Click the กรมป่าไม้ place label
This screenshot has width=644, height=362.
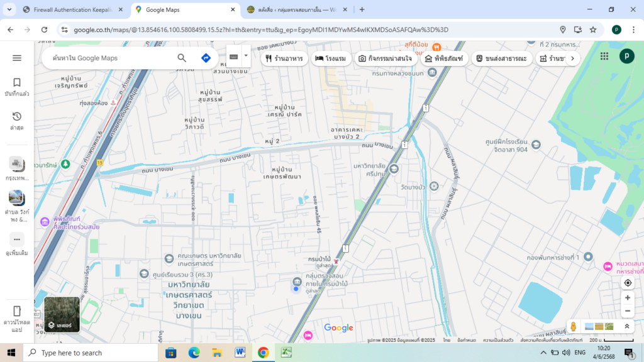point(319,259)
